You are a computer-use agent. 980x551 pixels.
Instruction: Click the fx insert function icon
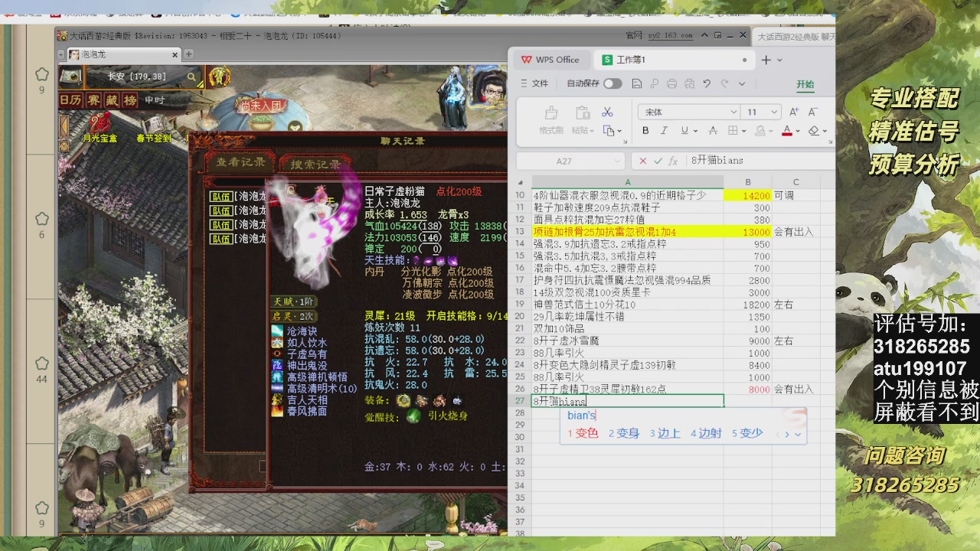pos(673,161)
